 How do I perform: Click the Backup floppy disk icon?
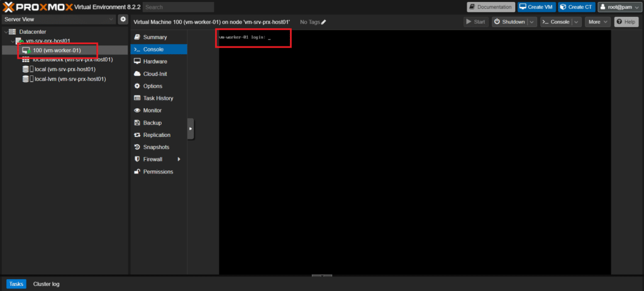137,123
